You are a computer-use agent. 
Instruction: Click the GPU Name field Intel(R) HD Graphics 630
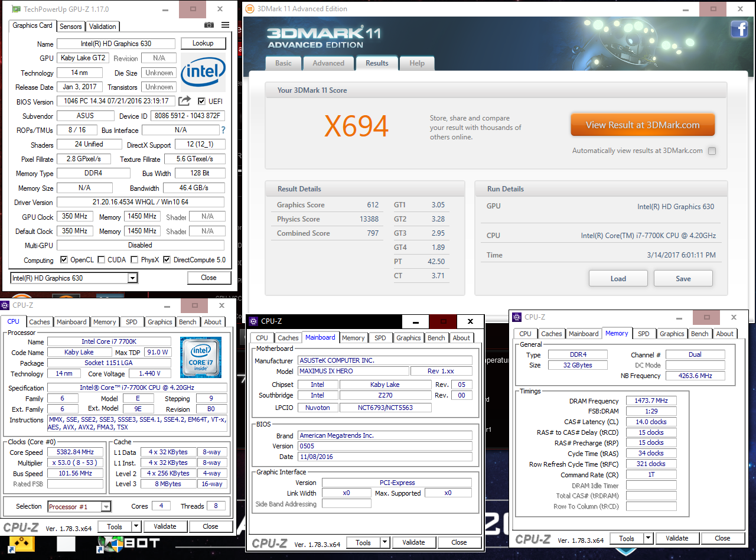116,44
